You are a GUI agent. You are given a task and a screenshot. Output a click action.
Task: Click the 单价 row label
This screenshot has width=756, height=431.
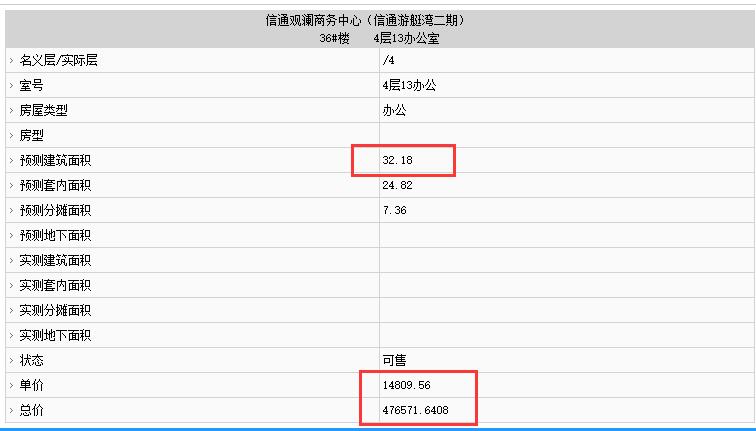pos(31,386)
